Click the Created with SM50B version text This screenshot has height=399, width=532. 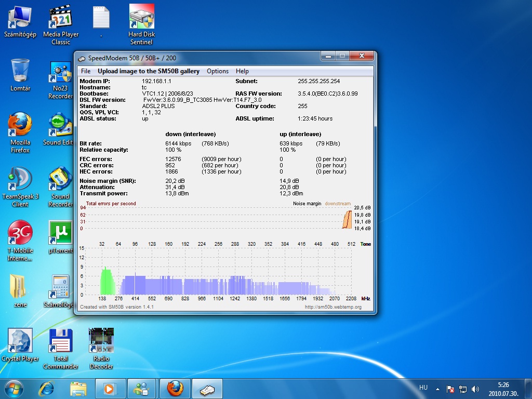click(117, 307)
